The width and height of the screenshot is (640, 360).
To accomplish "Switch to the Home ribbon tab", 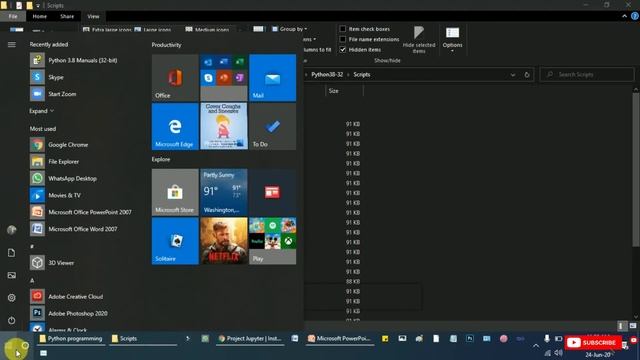I will (40, 16).
